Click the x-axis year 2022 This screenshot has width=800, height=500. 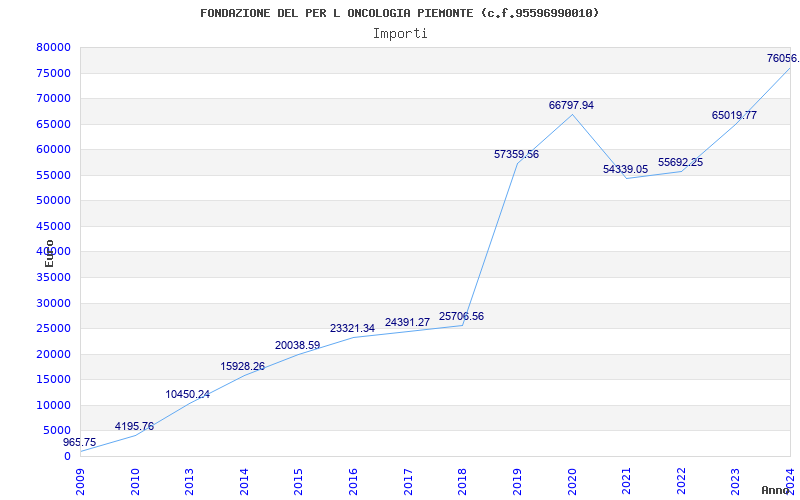point(681,482)
